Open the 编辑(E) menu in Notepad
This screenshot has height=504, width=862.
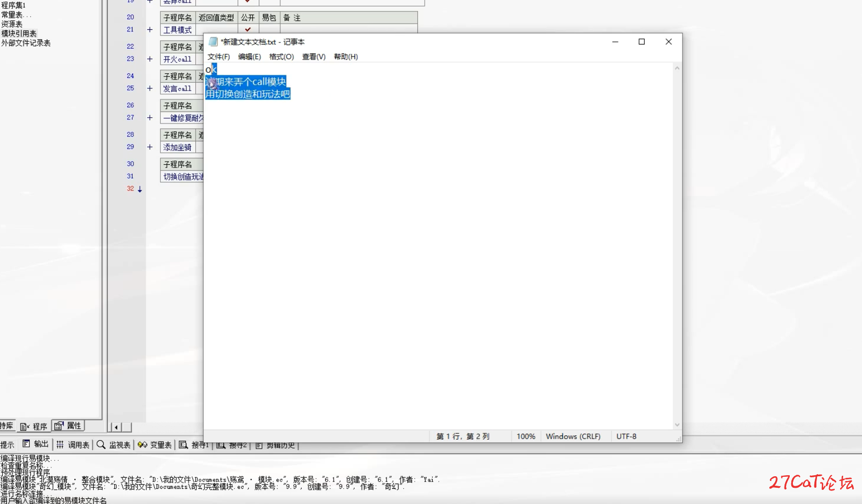tap(249, 57)
